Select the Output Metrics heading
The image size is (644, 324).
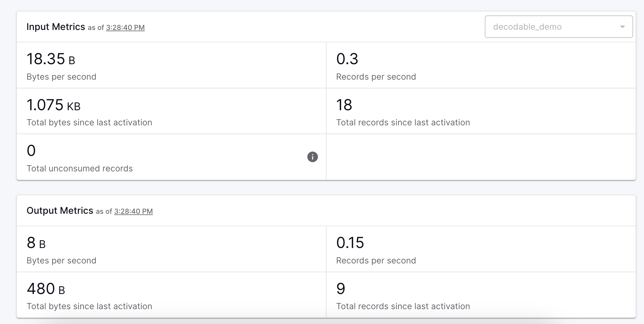pos(60,210)
